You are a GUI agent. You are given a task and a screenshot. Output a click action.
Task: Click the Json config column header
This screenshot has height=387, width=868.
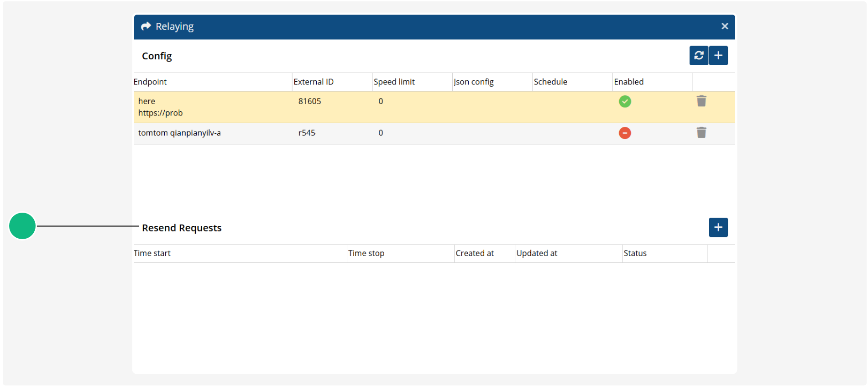[x=474, y=82]
